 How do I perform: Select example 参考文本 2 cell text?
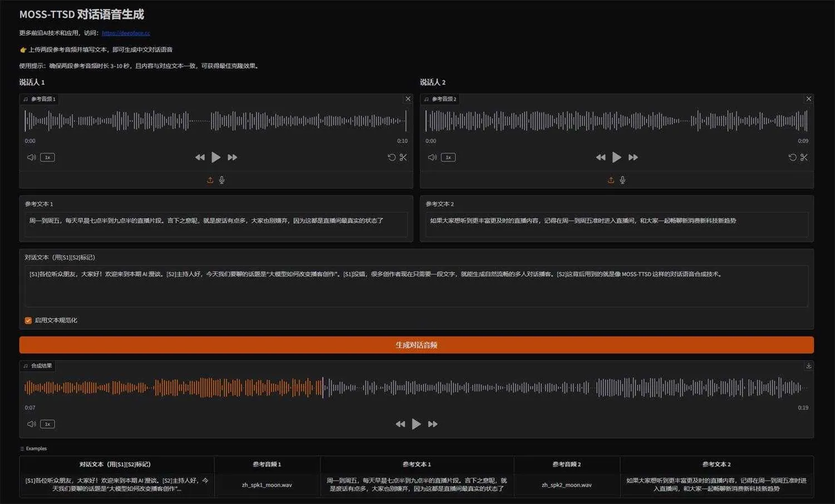[716, 485]
